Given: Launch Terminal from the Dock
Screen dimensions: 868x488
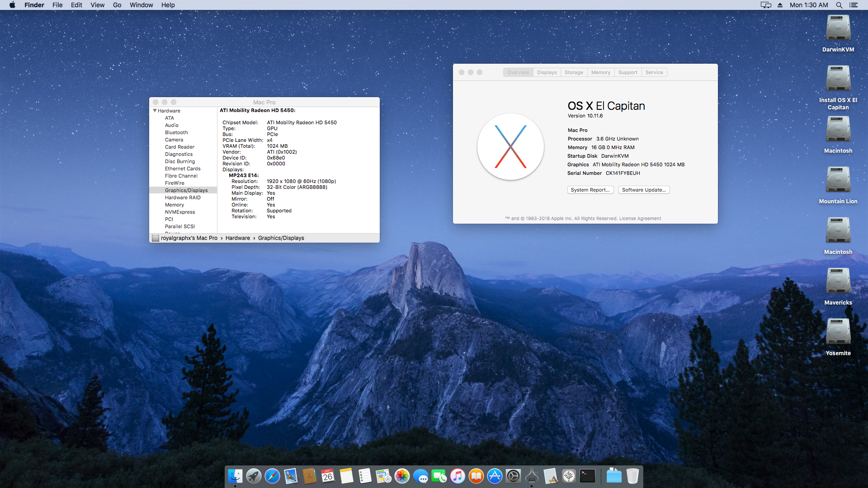Looking at the screenshot, I should coord(587,476).
